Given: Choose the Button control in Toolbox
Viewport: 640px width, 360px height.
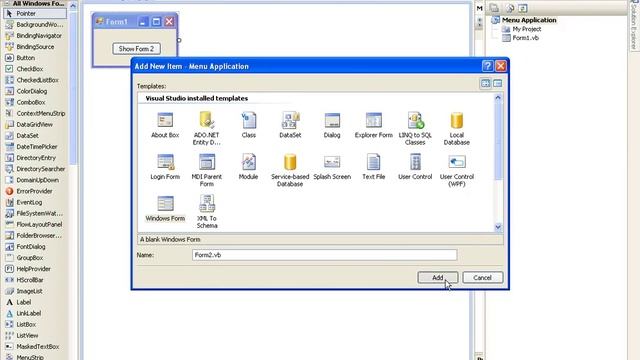Looking at the screenshot, I should (x=35, y=58).
